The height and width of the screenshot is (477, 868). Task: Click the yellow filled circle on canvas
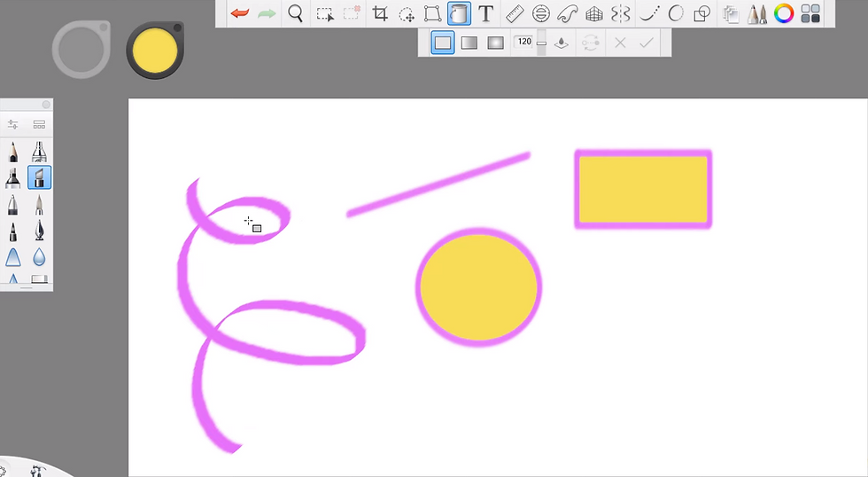479,287
